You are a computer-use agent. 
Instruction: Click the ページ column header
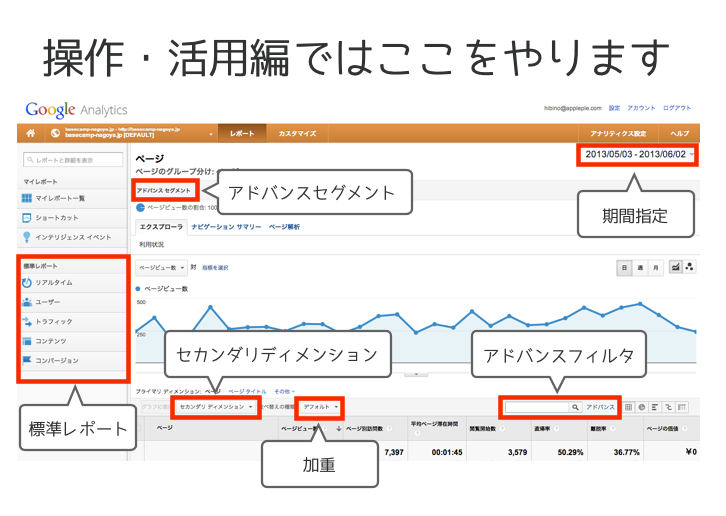[x=165, y=428]
